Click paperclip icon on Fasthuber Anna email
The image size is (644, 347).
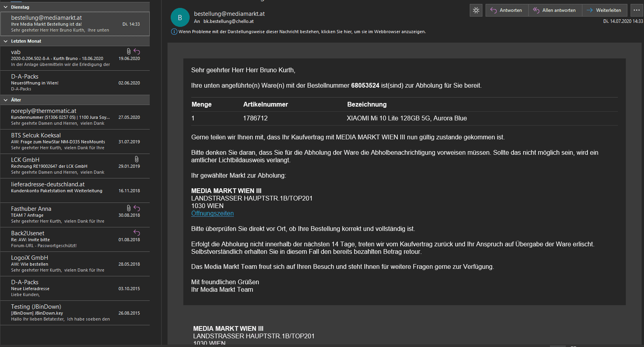[x=129, y=208]
